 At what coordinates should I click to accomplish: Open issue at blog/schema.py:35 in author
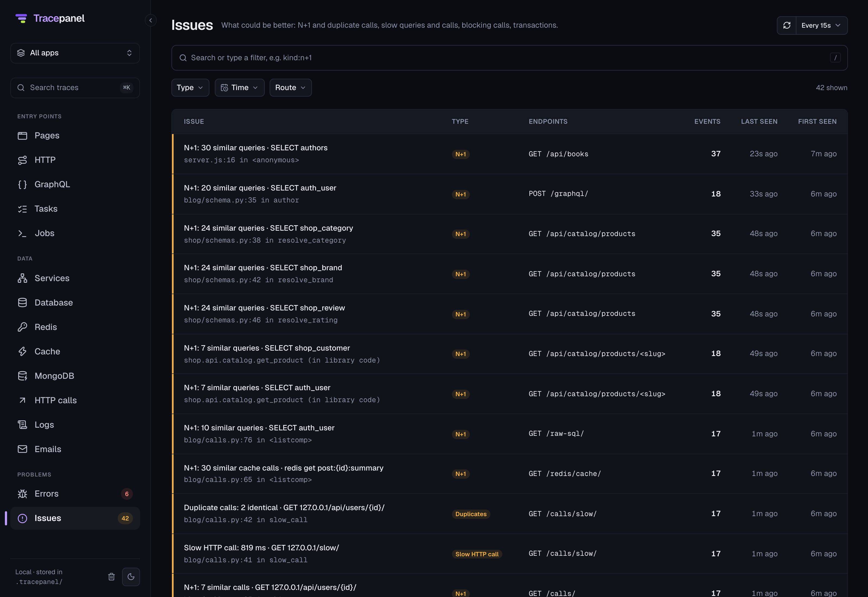click(509, 194)
